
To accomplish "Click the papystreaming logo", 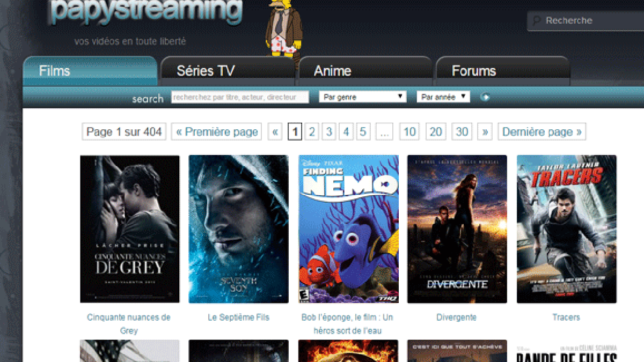I will tap(145, 12).
